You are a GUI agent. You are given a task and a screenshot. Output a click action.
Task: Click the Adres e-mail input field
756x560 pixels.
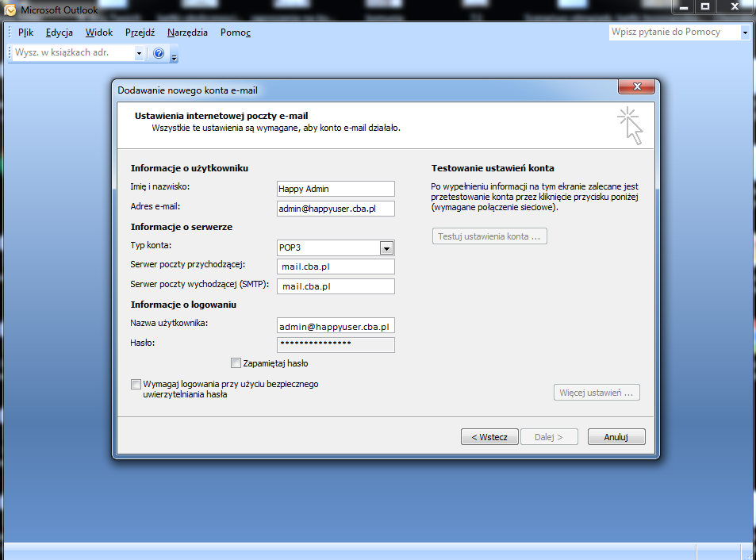click(x=336, y=208)
